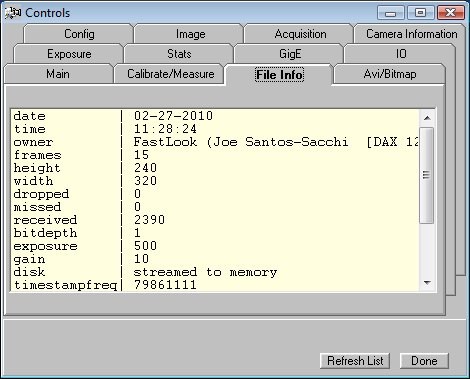The width and height of the screenshot is (470, 379).
Task: Click the bitdepth row label
Action: tap(45, 233)
